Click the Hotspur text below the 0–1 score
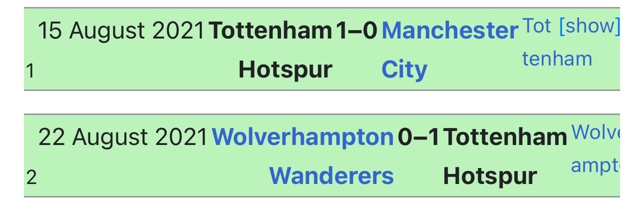 point(490,175)
